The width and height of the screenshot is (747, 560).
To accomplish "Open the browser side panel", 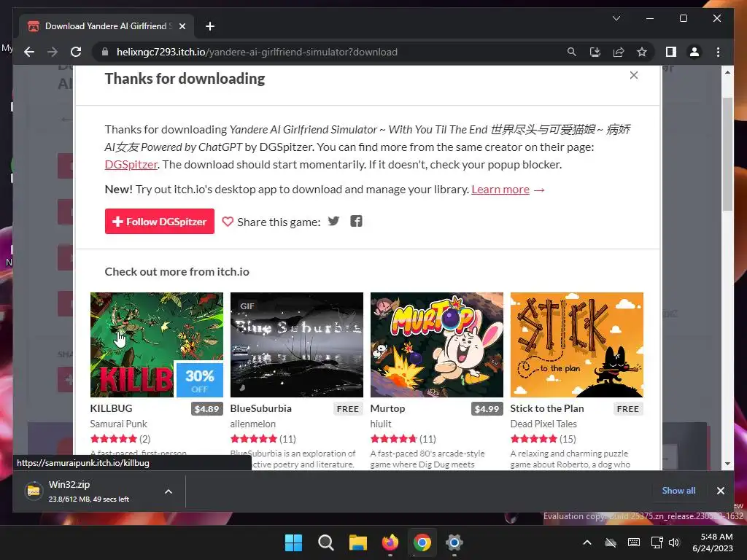I will (671, 52).
